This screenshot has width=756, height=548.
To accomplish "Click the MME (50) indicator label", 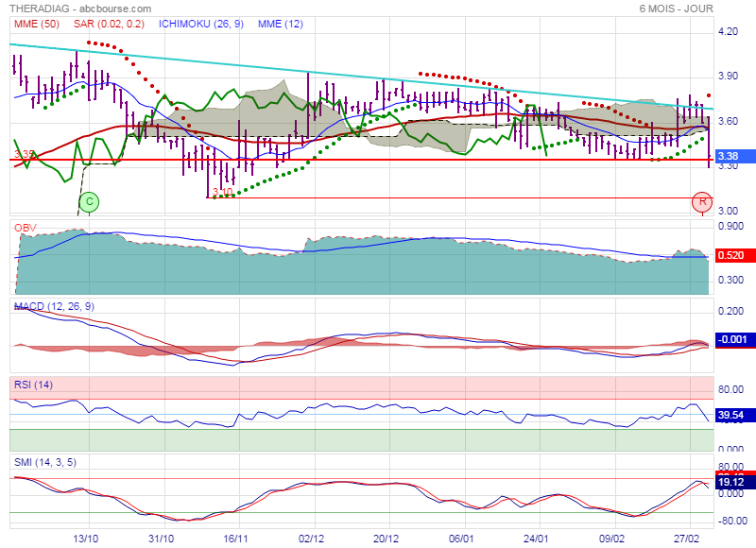I will 34,24.
